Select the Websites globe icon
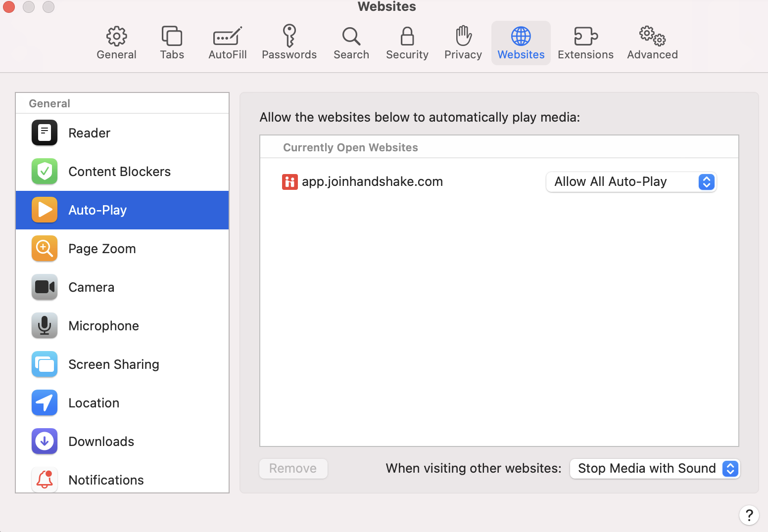Image resolution: width=768 pixels, height=532 pixels. coord(521,36)
